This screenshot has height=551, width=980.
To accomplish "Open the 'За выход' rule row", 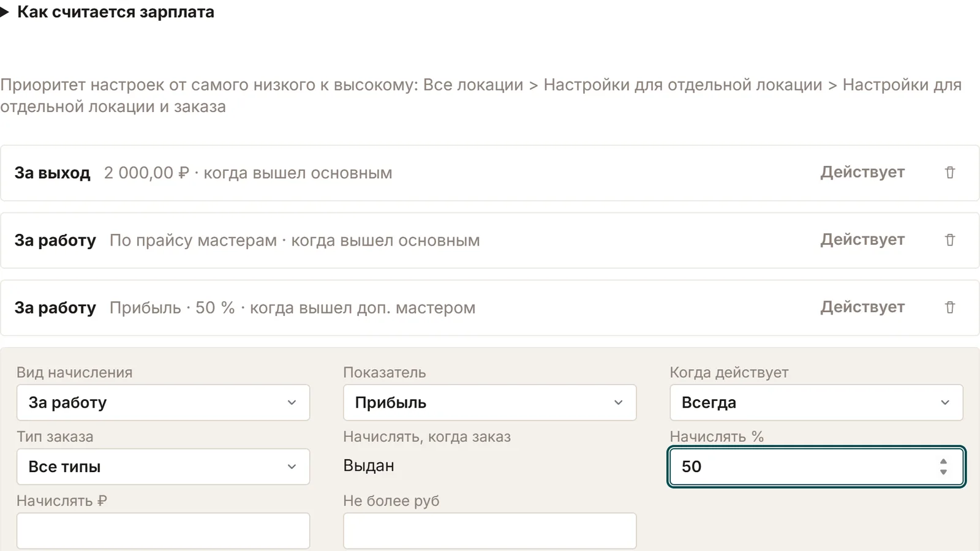I will (x=489, y=173).
